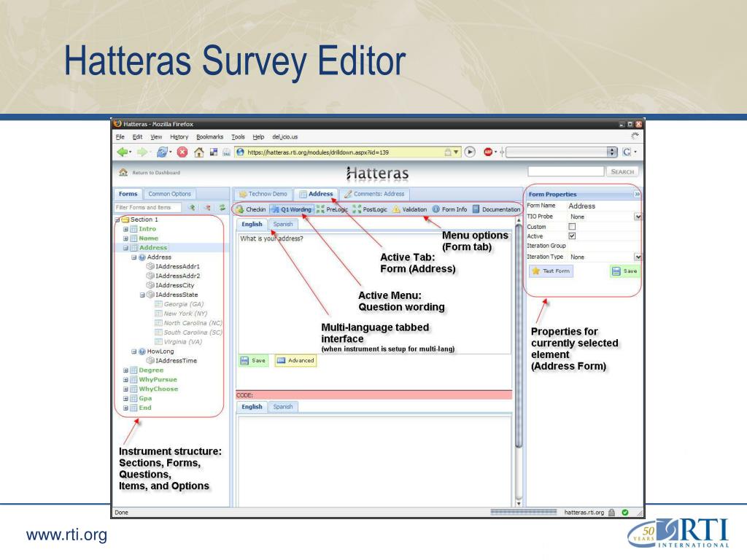Expand the End form node
747x560 pixels.
pyautogui.click(x=125, y=408)
